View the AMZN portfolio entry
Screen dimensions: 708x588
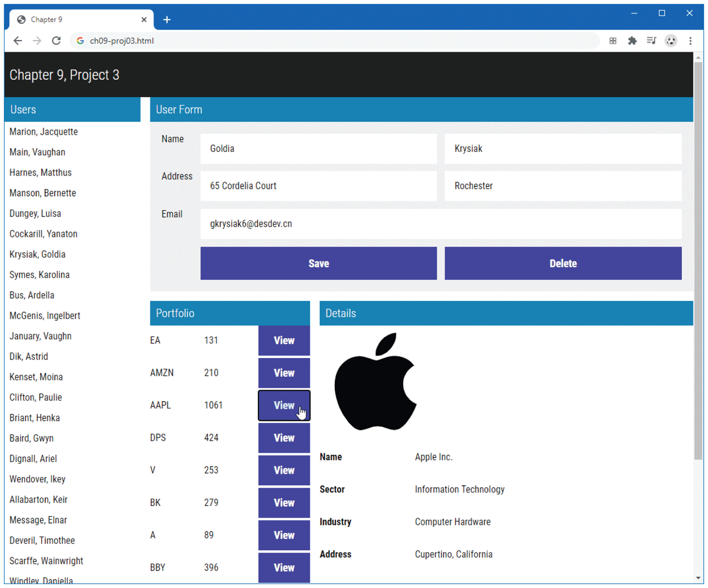coord(284,373)
